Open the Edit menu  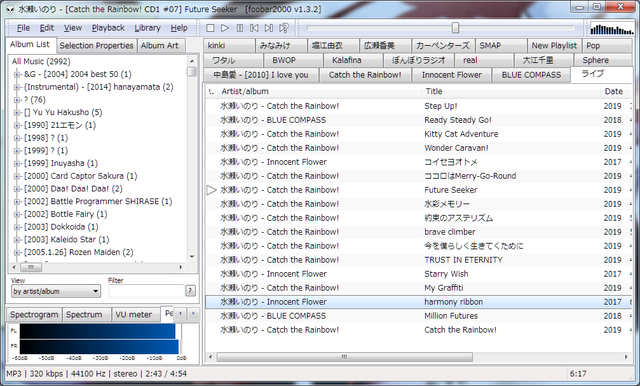[47, 28]
